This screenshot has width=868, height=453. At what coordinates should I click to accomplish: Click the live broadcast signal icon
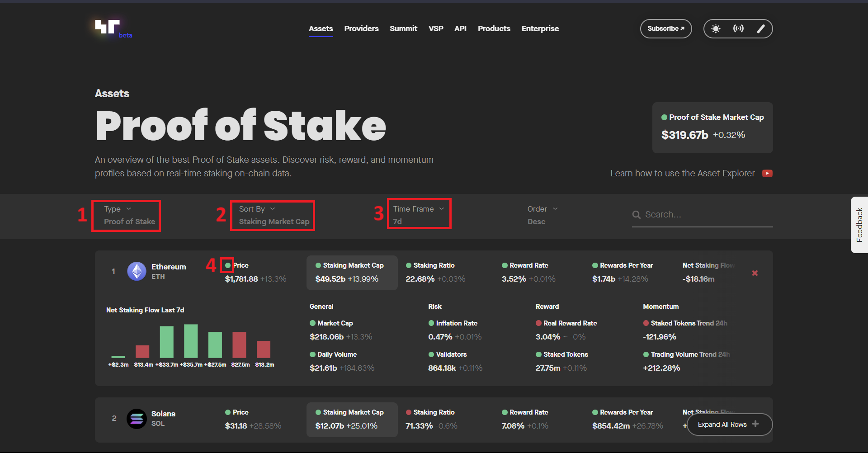pyautogui.click(x=738, y=28)
